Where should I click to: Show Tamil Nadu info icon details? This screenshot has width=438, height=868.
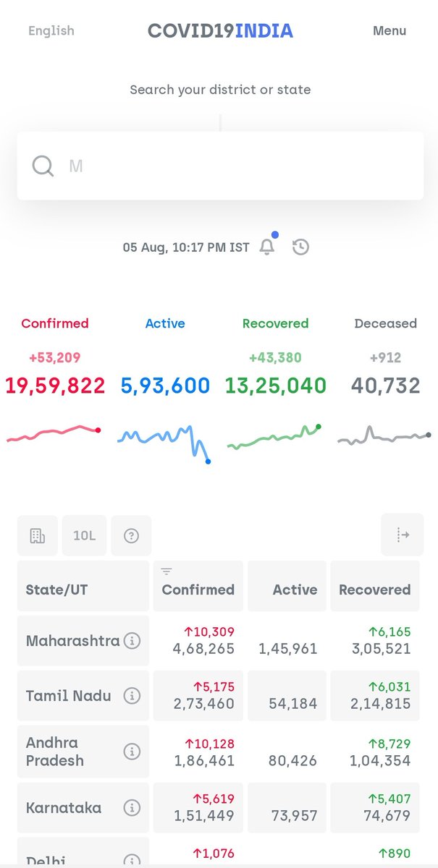pyautogui.click(x=132, y=696)
